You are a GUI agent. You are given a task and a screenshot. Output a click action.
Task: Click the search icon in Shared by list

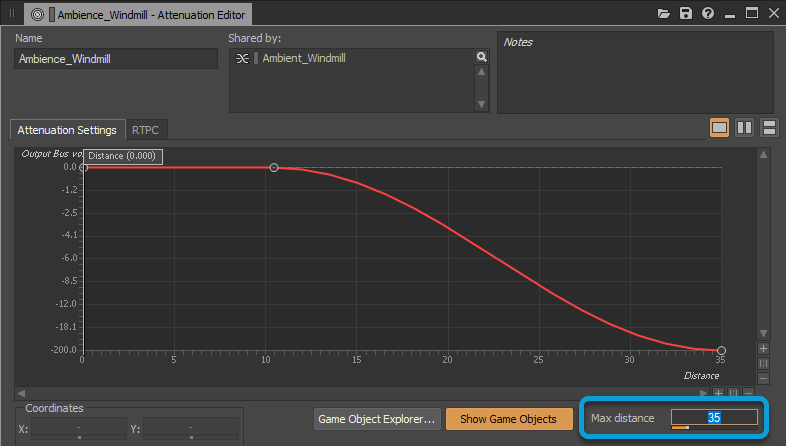[481, 58]
